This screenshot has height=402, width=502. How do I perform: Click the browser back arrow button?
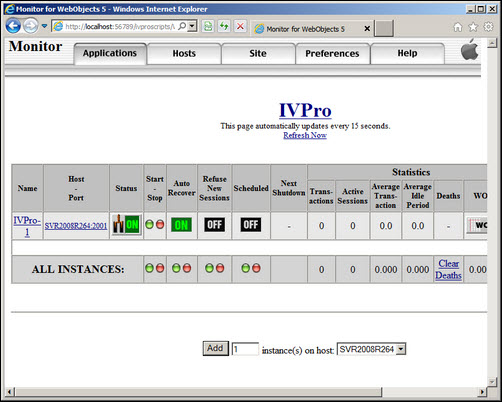13,26
